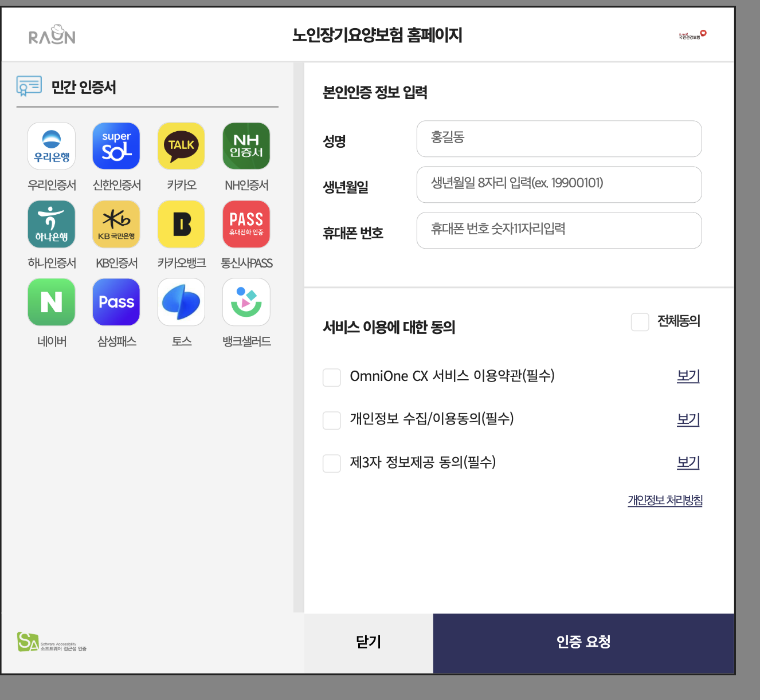The image size is (760, 700).
Task: Open 보기 link for OmniOne CX 이용약관
Action: click(x=688, y=376)
